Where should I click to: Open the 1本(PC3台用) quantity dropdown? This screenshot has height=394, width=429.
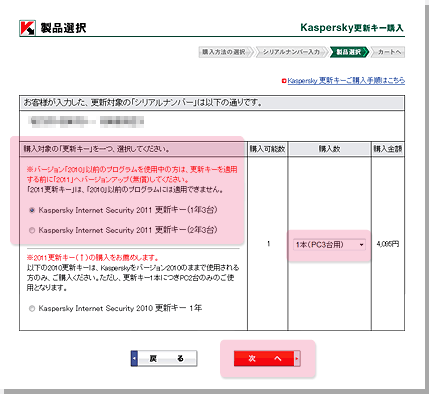pos(329,245)
